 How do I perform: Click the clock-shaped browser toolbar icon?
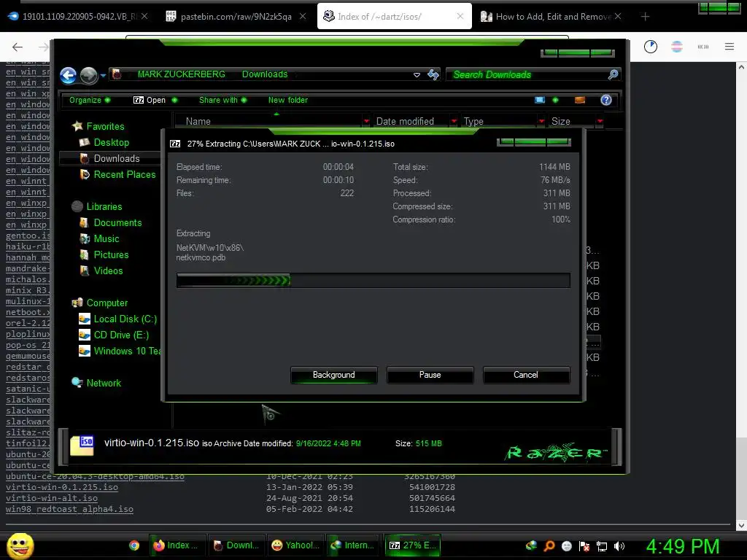tap(650, 46)
